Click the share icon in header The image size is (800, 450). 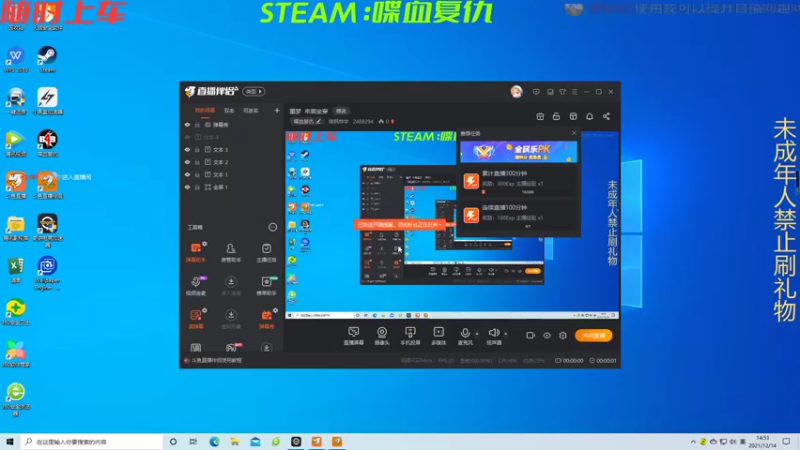[606, 116]
